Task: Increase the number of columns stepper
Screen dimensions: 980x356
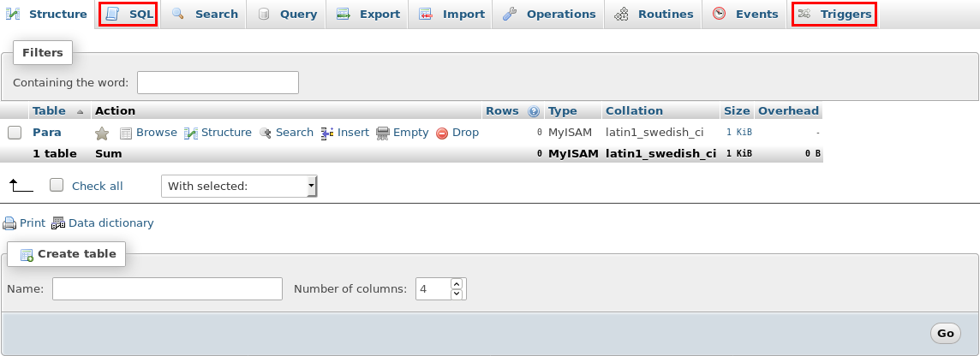Action: [457, 283]
